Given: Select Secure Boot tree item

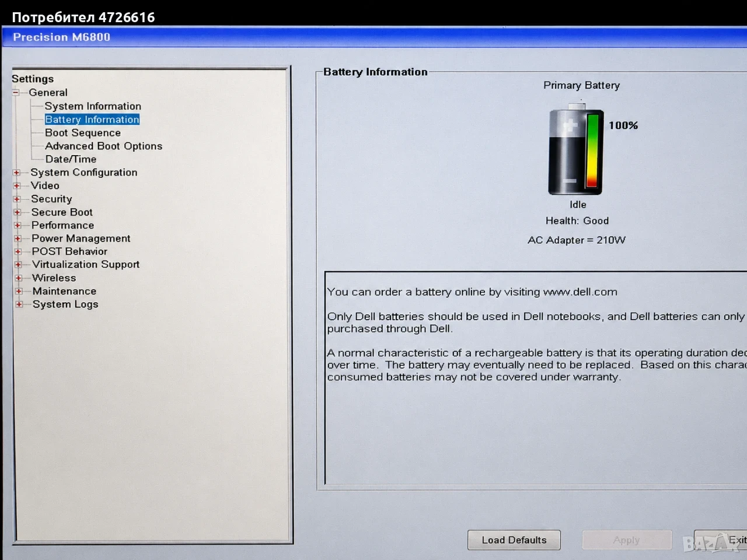Looking at the screenshot, I should (62, 212).
